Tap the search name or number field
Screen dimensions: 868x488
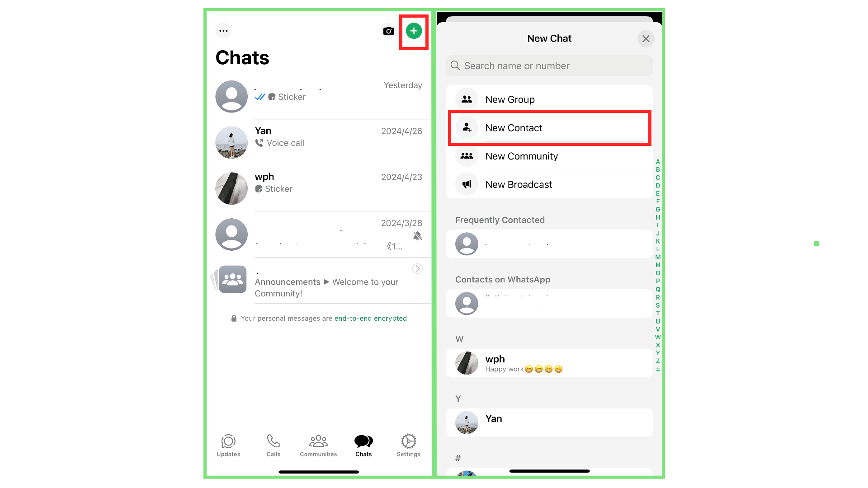click(x=549, y=66)
